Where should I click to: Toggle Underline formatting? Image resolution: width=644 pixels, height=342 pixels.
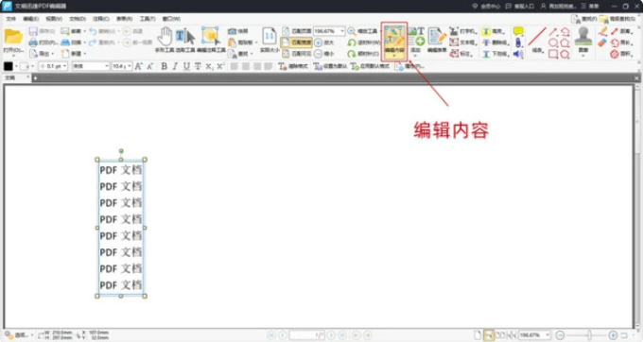click(186, 66)
